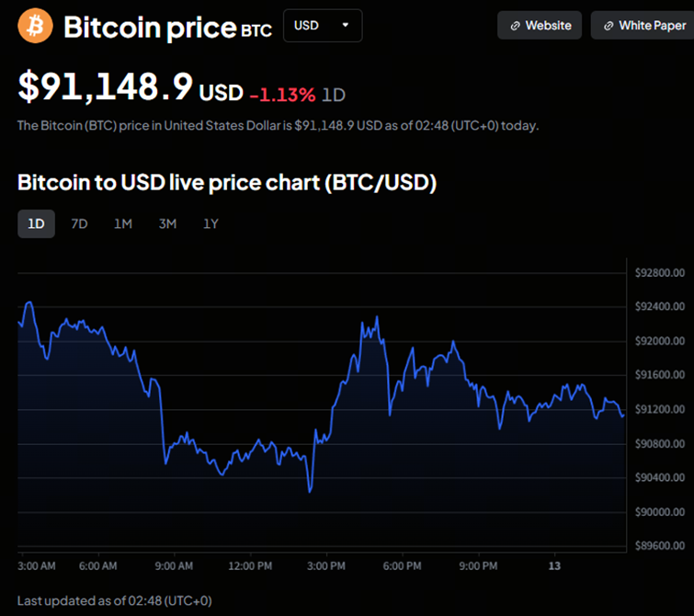Click the 3:00 PM time axis label

[x=326, y=565]
